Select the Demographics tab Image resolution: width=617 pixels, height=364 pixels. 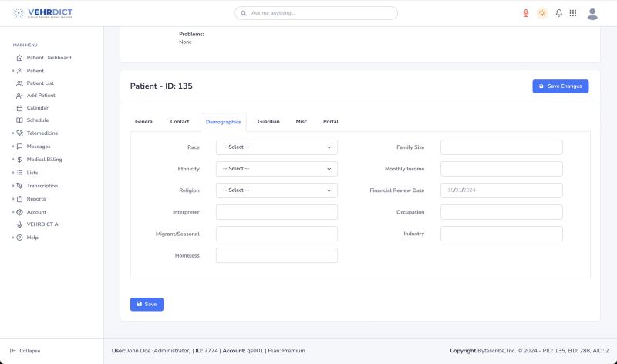(x=224, y=122)
